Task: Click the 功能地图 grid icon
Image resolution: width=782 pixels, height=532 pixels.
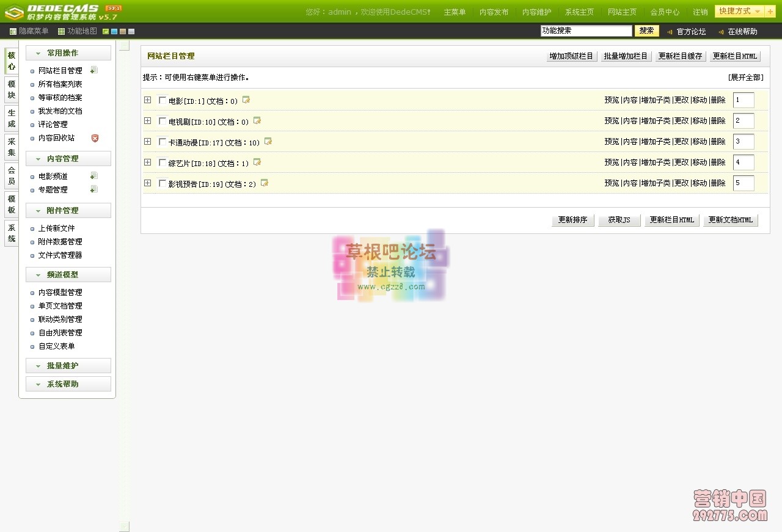Action: tap(61, 31)
